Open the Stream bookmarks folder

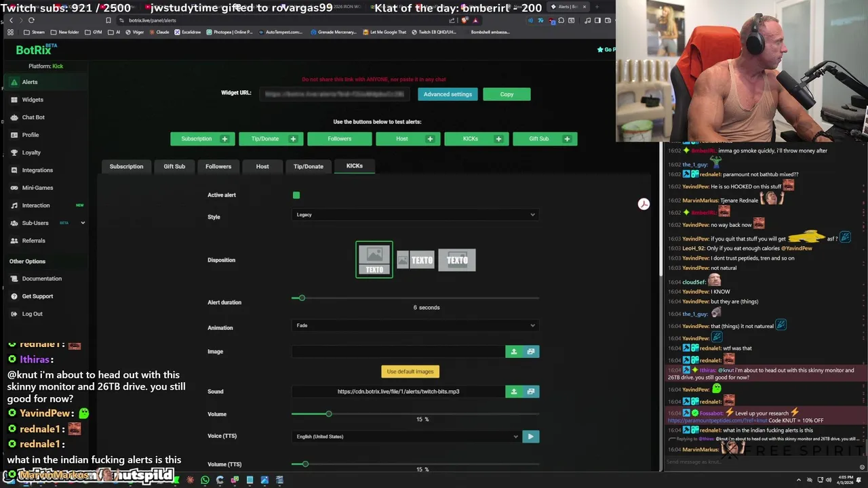[x=35, y=32]
